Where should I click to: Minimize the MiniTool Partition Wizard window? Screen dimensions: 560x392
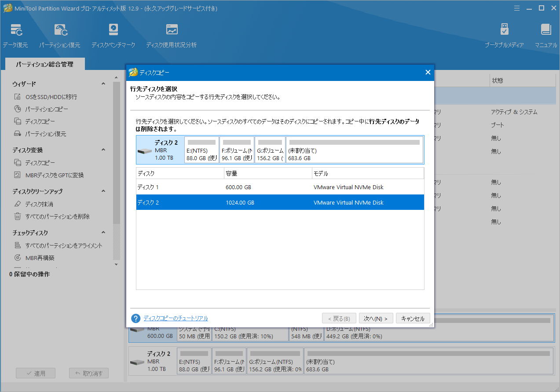529,8
